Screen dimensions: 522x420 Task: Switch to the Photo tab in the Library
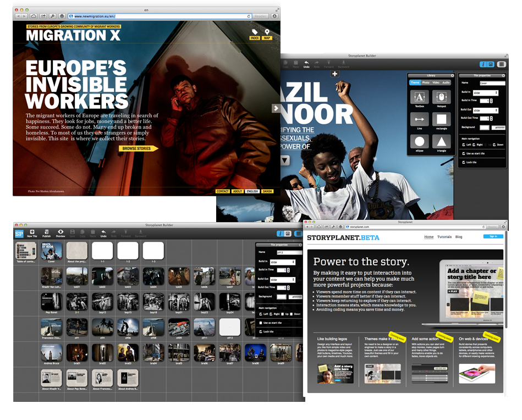(426, 82)
